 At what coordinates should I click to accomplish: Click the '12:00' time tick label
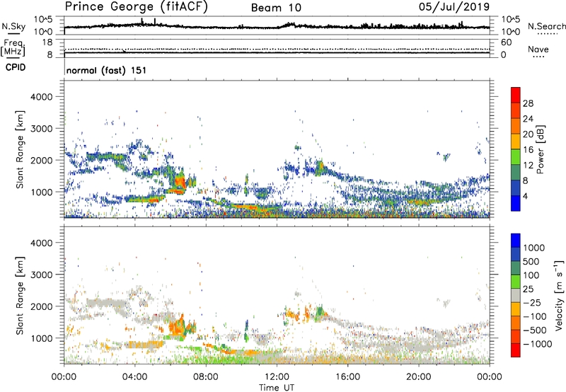277,377
